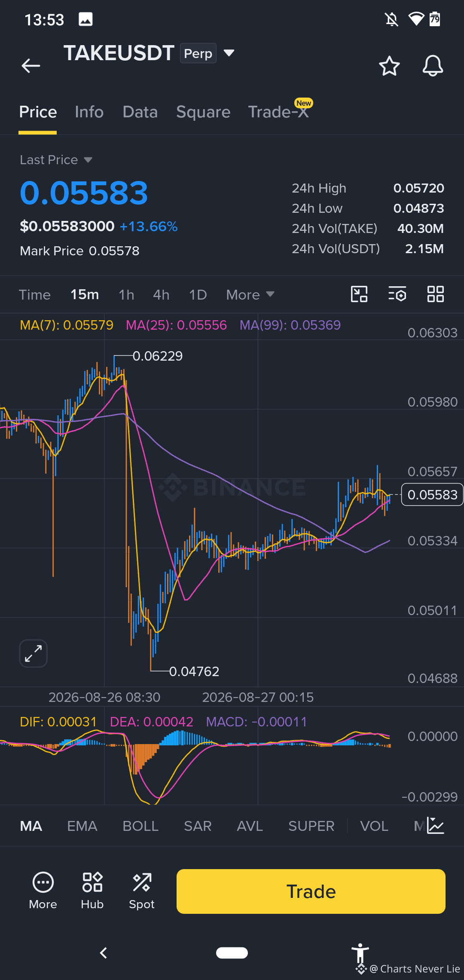This screenshot has width=464, height=980.
Task: Tap the DIF: 0.00031 label
Action: click(x=58, y=722)
